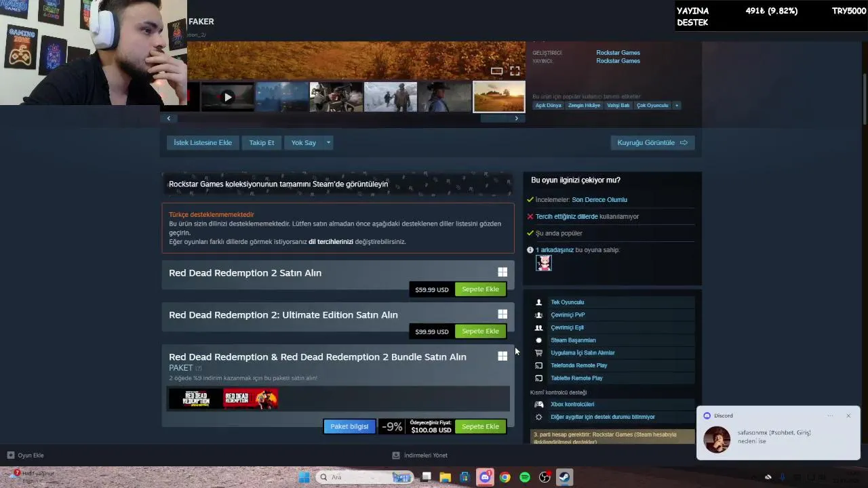Select the golden field screenshot thumbnail
This screenshot has height=488, width=868.
[499, 97]
